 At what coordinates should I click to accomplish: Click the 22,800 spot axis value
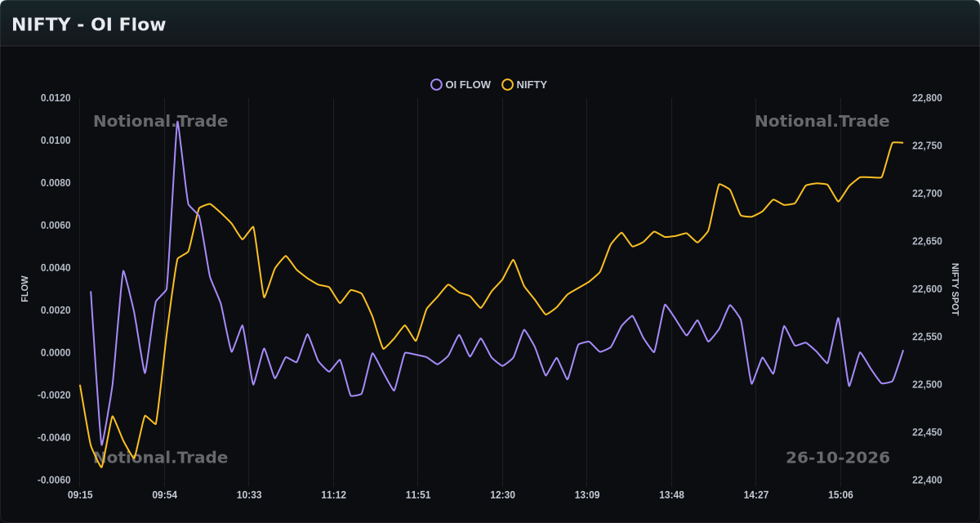click(927, 98)
